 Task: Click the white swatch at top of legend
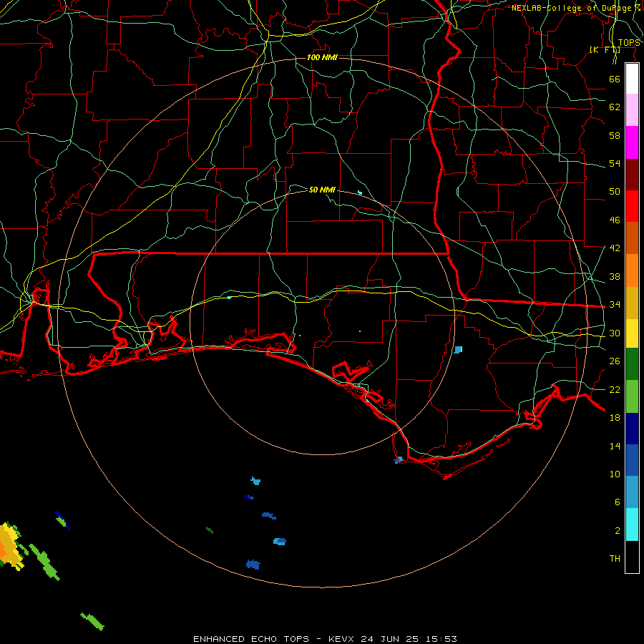[632, 79]
